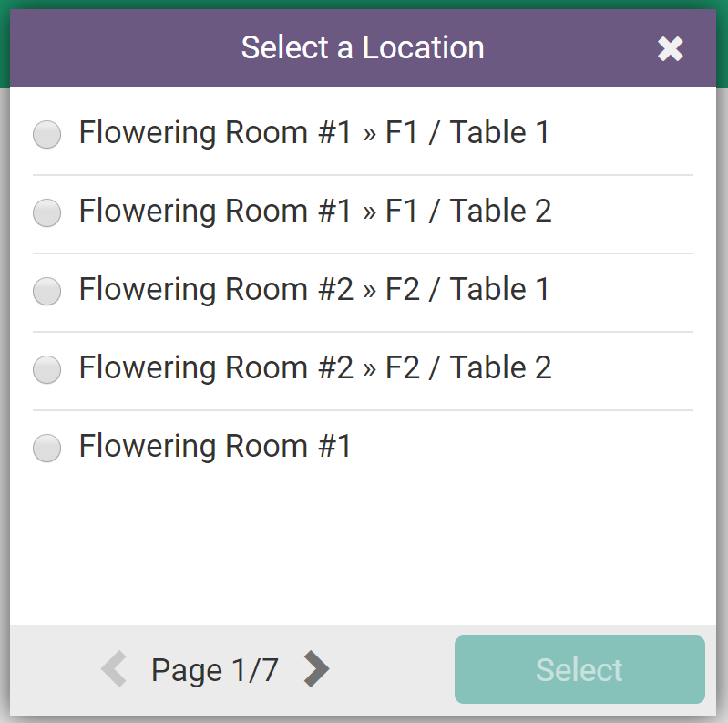The width and height of the screenshot is (728, 723).
Task: Click the separator line under the first location row
Action: click(x=363, y=174)
